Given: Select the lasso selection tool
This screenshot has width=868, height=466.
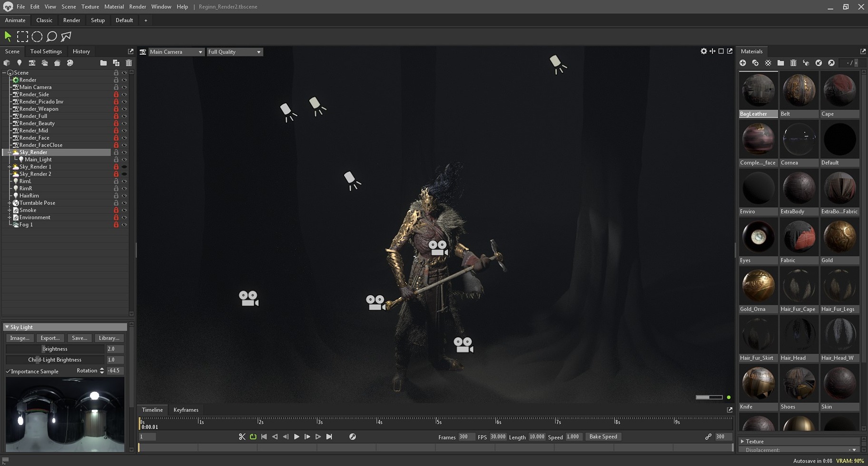Looking at the screenshot, I should (x=51, y=36).
